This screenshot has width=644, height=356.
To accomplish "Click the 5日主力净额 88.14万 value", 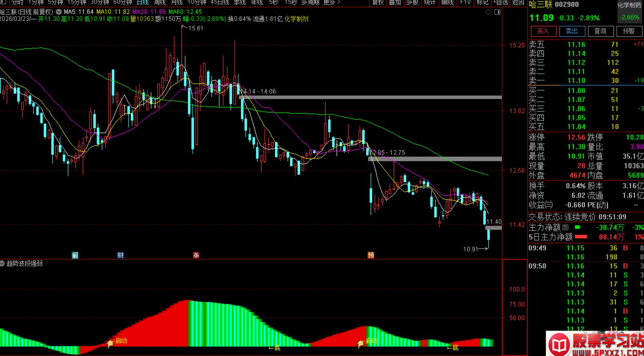I will tap(611, 237).
